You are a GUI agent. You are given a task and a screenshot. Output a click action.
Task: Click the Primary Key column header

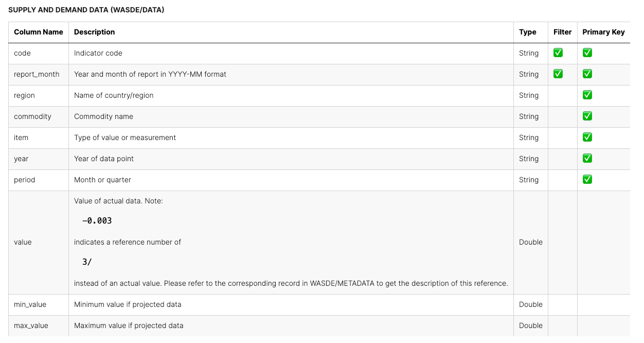click(603, 32)
